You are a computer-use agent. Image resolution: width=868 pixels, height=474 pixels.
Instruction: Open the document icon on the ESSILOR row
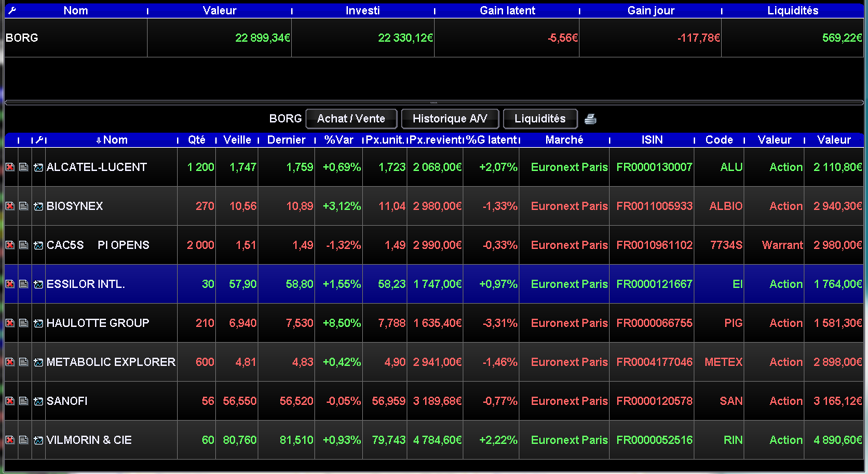pyautogui.click(x=24, y=284)
